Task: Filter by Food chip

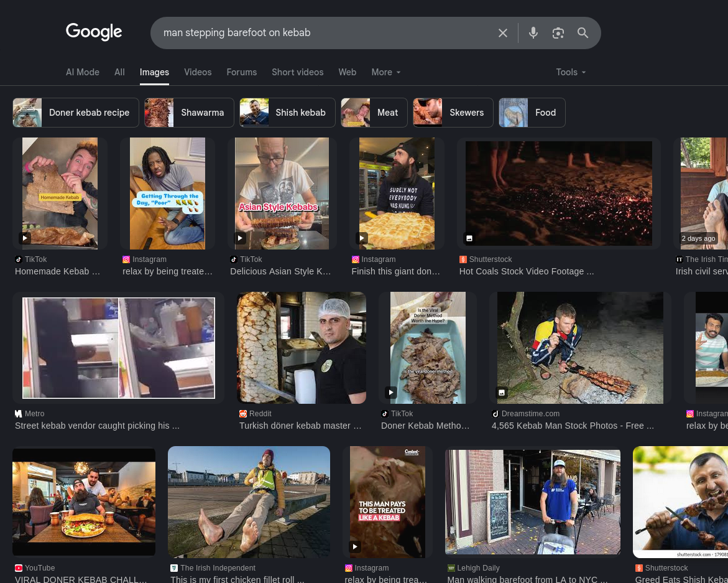Action: click(x=532, y=113)
